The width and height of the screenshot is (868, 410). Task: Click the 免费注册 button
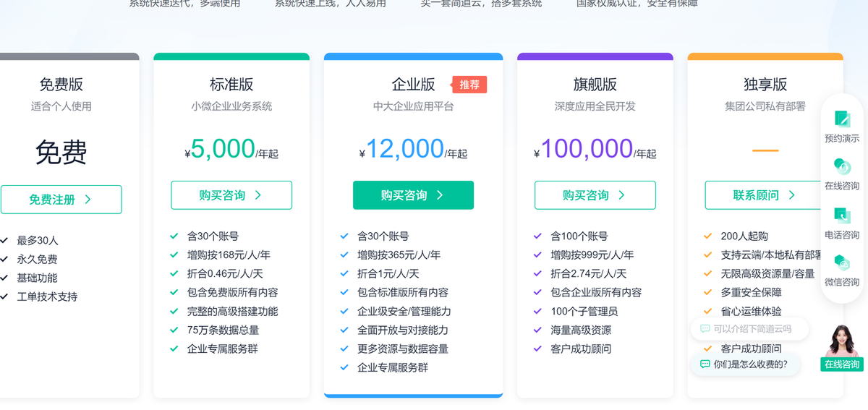point(61,200)
